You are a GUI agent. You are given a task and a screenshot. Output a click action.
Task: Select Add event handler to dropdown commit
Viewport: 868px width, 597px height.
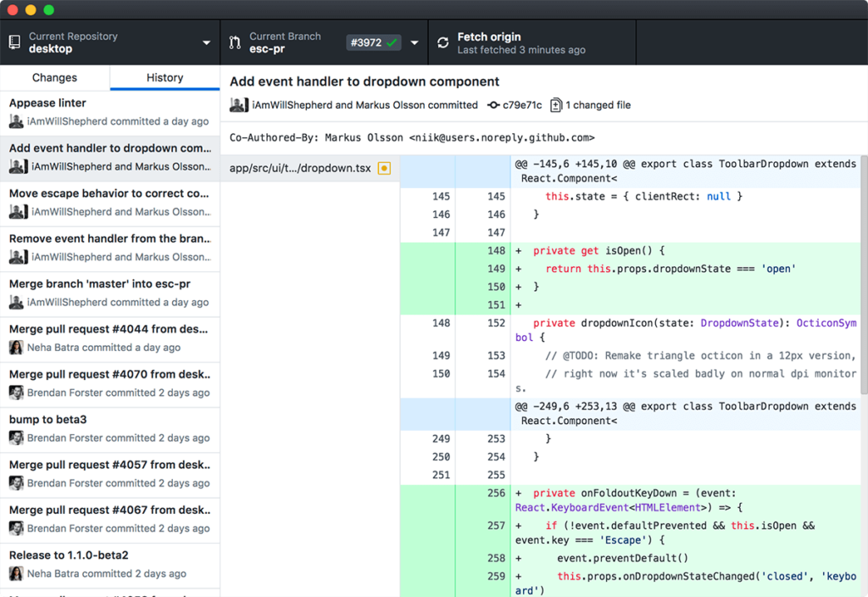(x=109, y=158)
